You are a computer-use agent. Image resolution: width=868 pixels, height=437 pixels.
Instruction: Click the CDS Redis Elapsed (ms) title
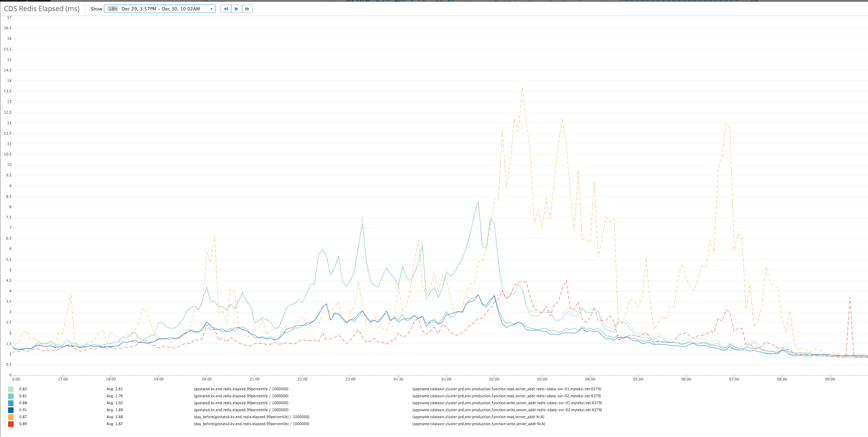41,9
